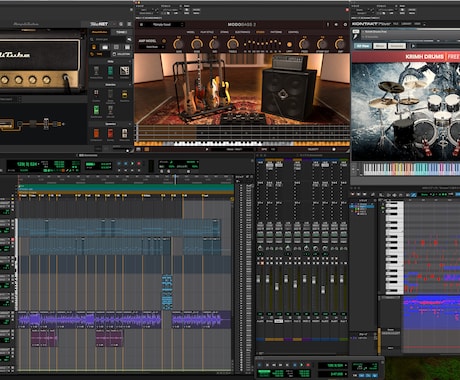Select the orange stomp category icon in AmpliTube
The image size is (460, 380).
94,47
